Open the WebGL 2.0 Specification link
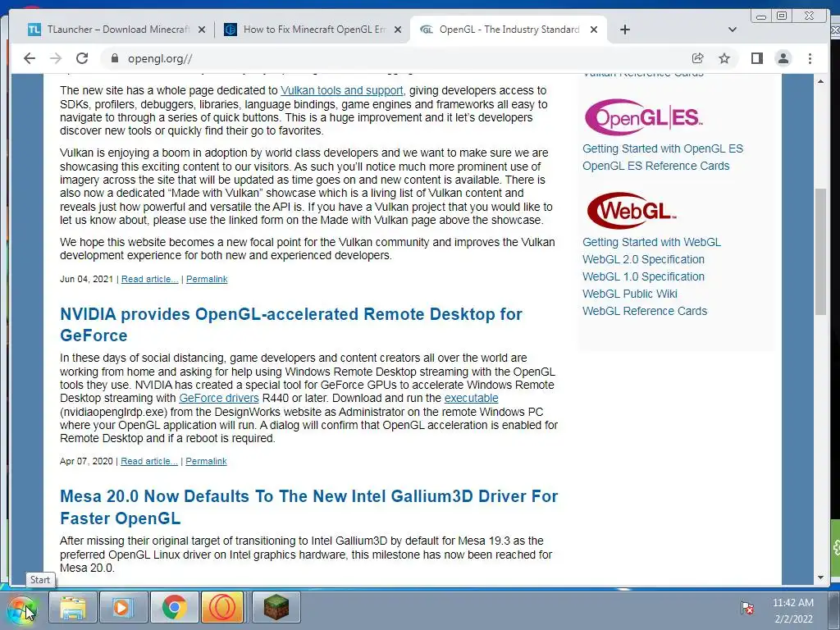 pos(643,259)
